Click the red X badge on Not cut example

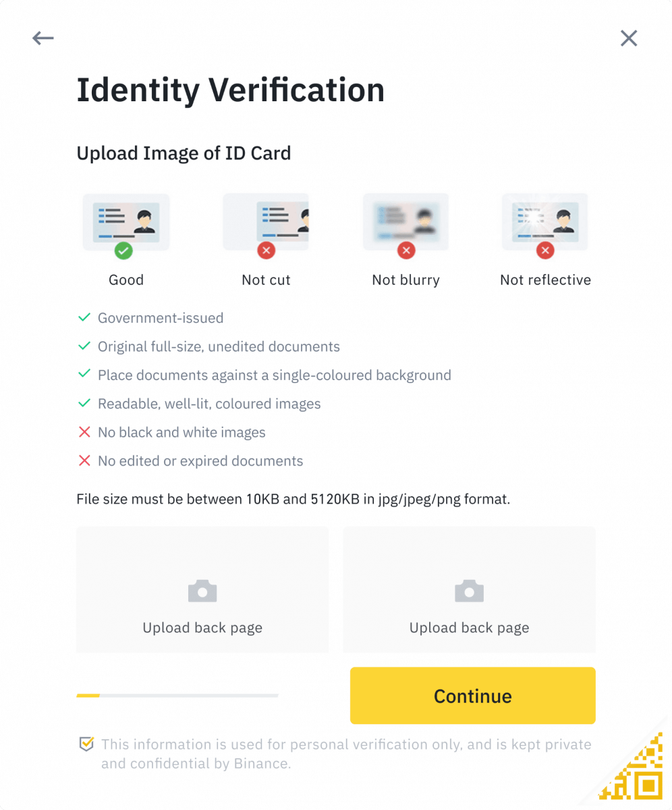pos(265,250)
